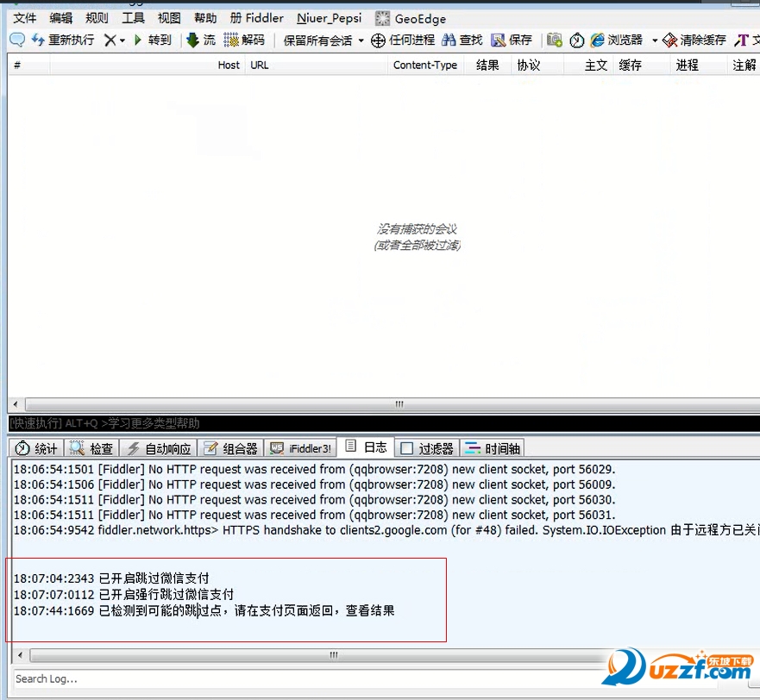Click the Save (保存) toolbar button
This screenshot has height=700, width=760.
[x=512, y=40]
